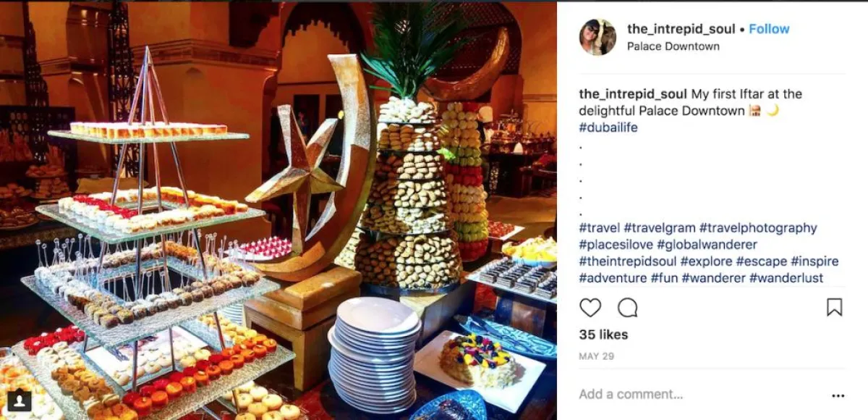
Task: Open the_intrepid_soul username in caption
Action: (x=634, y=94)
